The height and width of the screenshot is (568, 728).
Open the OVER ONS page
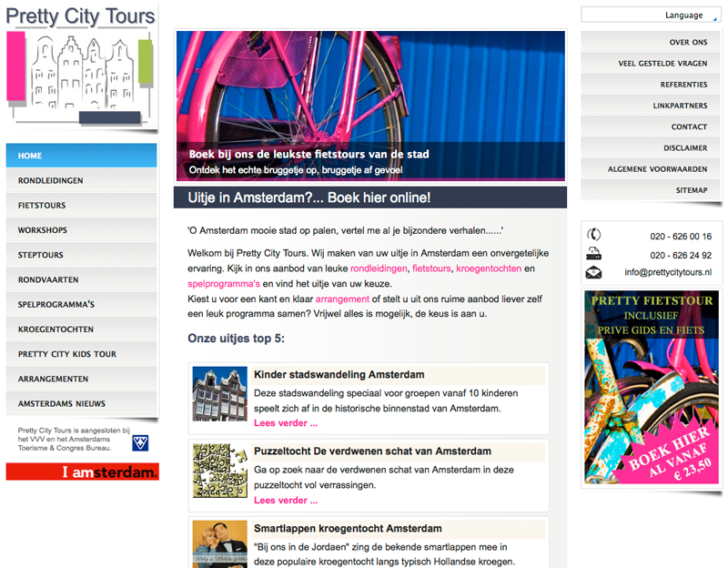pyautogui.click(x=651, y=42)
